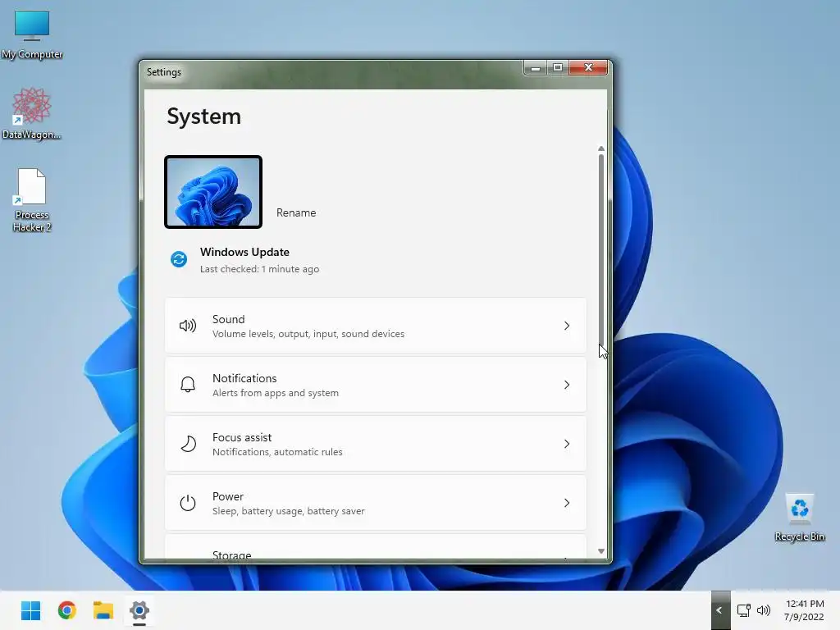This screenshot has width=840, height=630.
Task: Click 'Last checked: 1 minute ago' text
Action: [260, 269]
